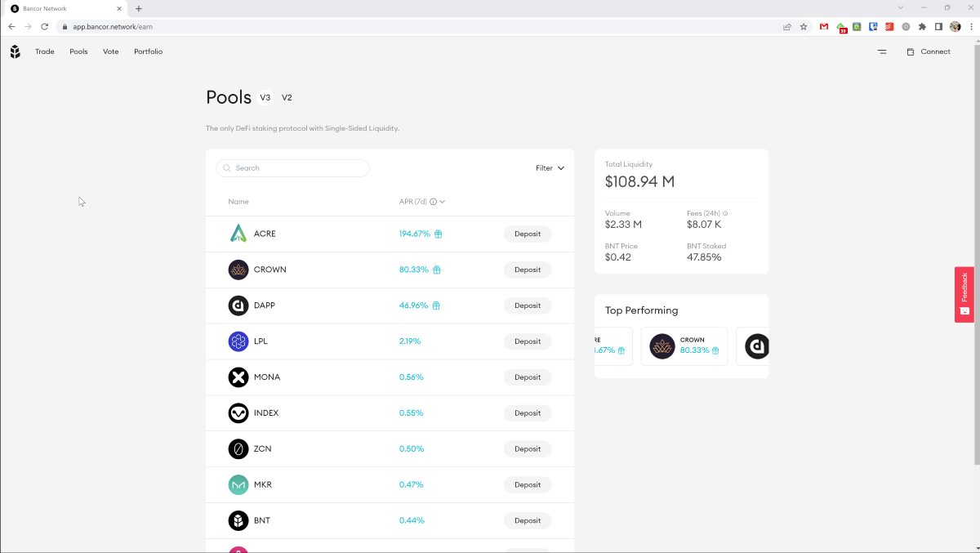
Task: Open the Filter dropdown
Action: [x=550, y=168]
